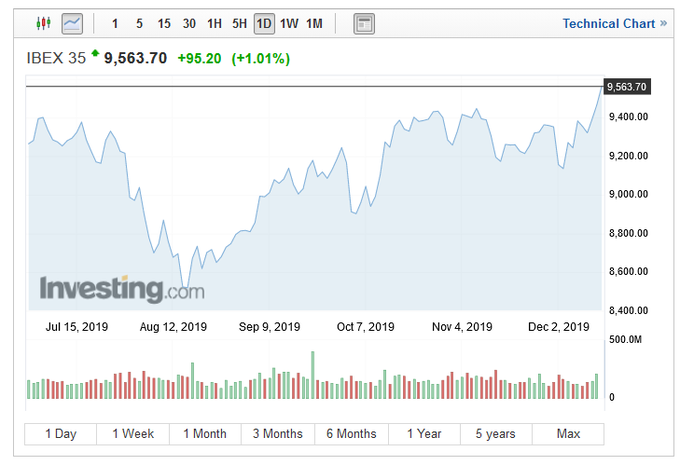680x465 pixels.
Task: Show the Max range
Action: (x=568, y=434)
